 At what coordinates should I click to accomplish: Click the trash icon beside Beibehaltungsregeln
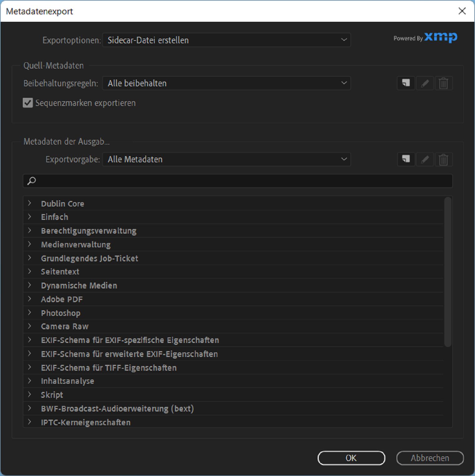tap(443, 83)
